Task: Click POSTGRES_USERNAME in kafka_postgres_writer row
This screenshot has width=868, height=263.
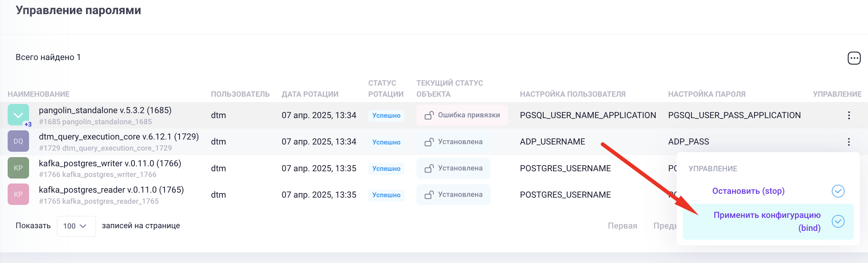Action: coord(565,168)
